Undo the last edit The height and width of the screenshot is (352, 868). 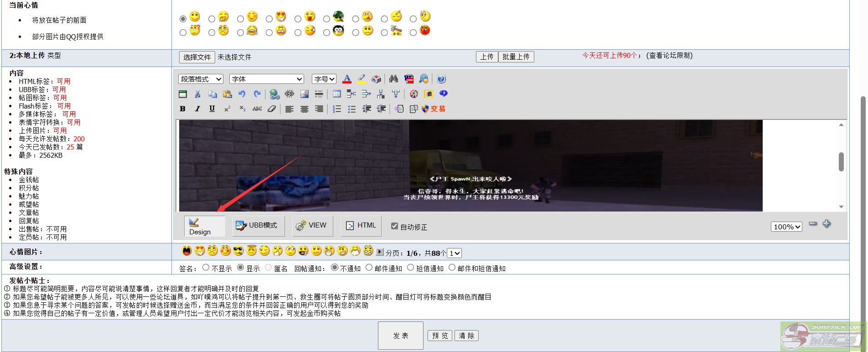(x=242, y=94)
